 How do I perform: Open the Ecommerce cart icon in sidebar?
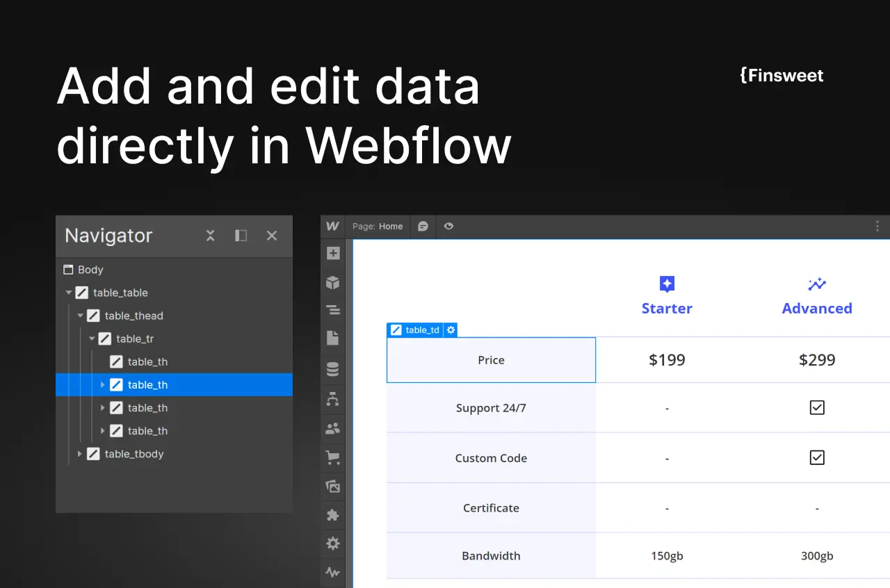click(x=333, y=457)
